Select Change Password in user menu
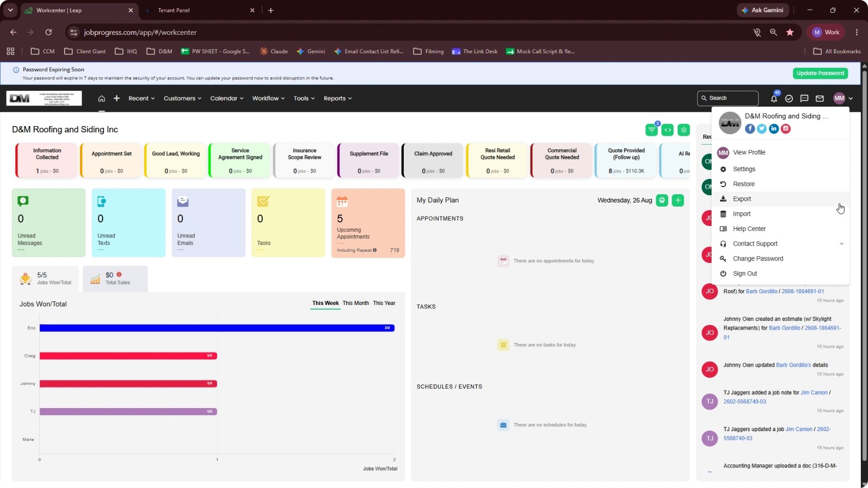 pos(781,259)
